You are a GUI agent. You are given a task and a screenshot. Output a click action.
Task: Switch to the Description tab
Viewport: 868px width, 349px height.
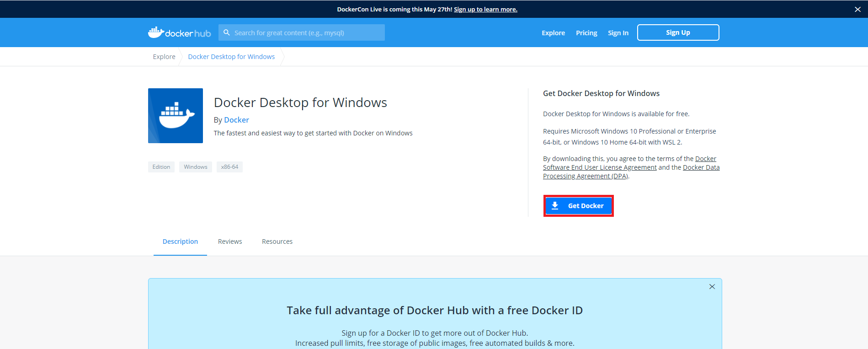pos(180,242)
